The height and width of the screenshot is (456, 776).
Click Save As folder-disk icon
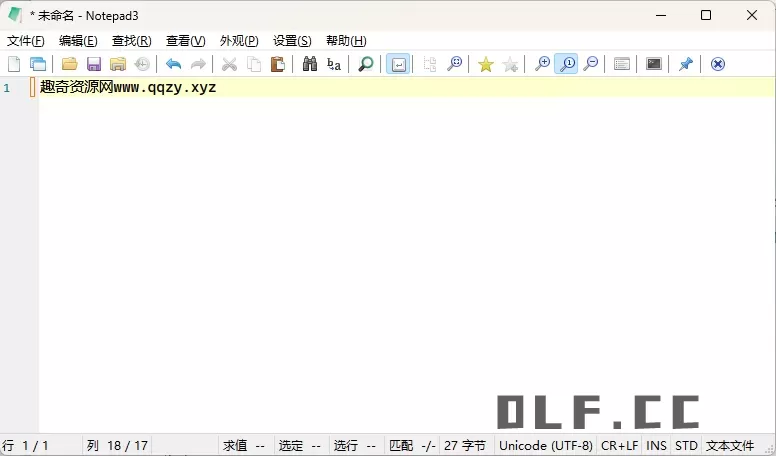[118, 64]
